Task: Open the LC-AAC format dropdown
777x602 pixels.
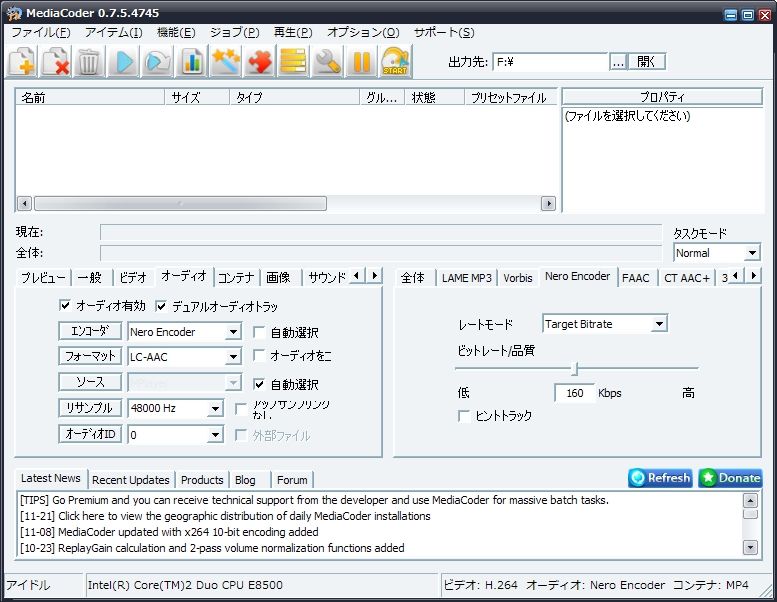Action: pyautogui.click(x=233, y=356)
